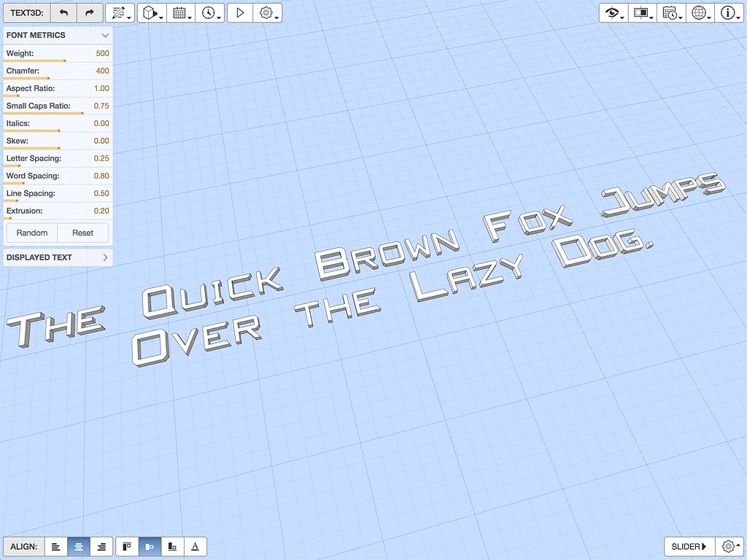Image resolution: width=747 pixels, height=560 pixels.
Task: Click the ALIGN toolbar label
Action: [x=24, y=547]
